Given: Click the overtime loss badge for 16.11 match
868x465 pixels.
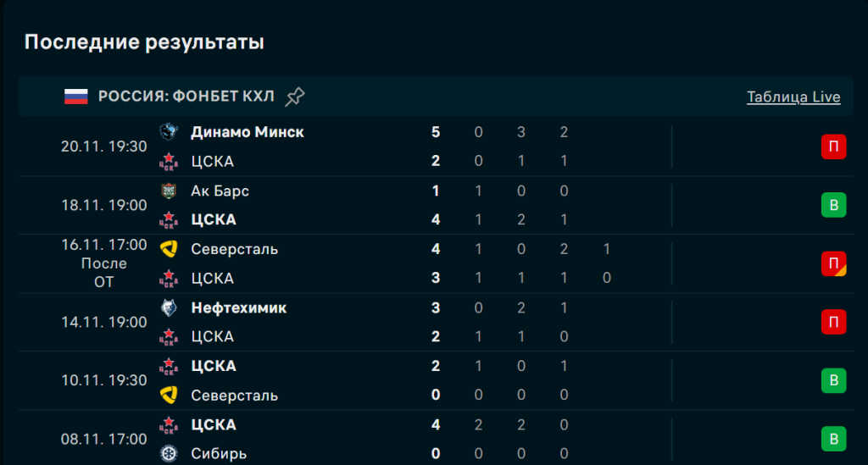Looking at the screenshot, I should 833,263.
